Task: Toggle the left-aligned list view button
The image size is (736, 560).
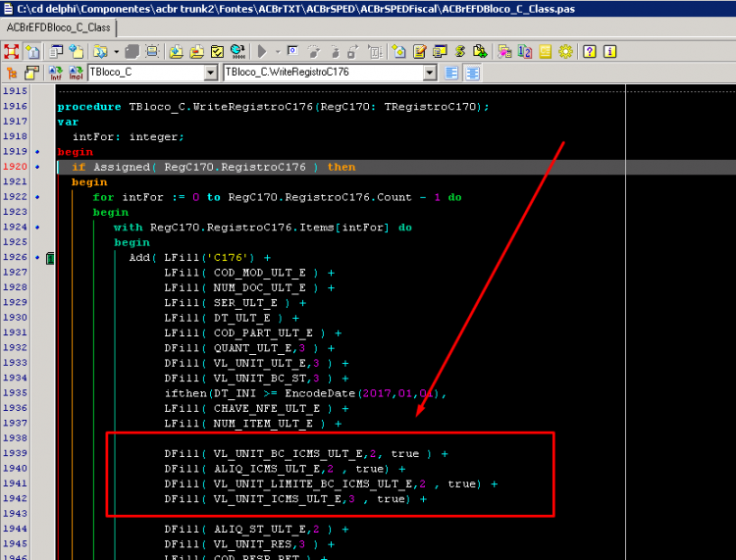Action: click(x=451, y=73)
